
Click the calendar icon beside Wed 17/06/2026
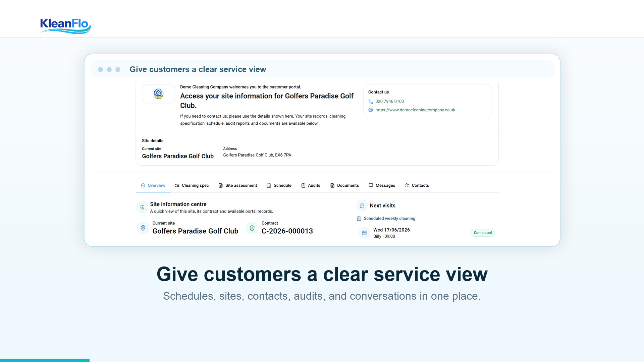pyautogui.click(x=364, y=233)
